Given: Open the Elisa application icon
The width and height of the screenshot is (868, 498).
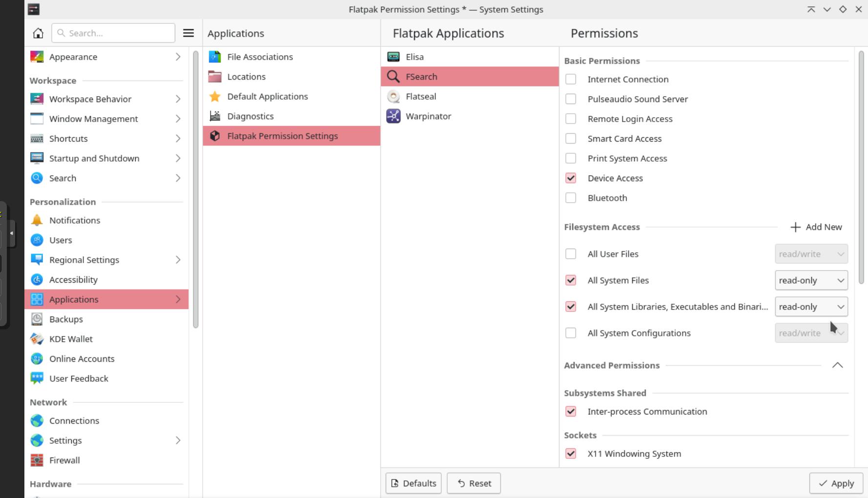Looking at the screenshot, I should [x=393, y=57].
